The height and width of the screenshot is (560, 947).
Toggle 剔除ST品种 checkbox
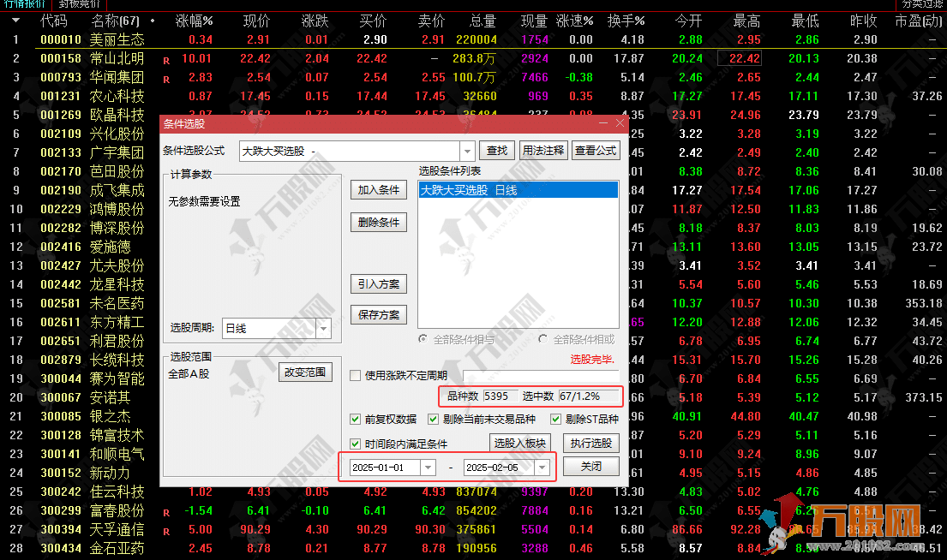point(555,419)
